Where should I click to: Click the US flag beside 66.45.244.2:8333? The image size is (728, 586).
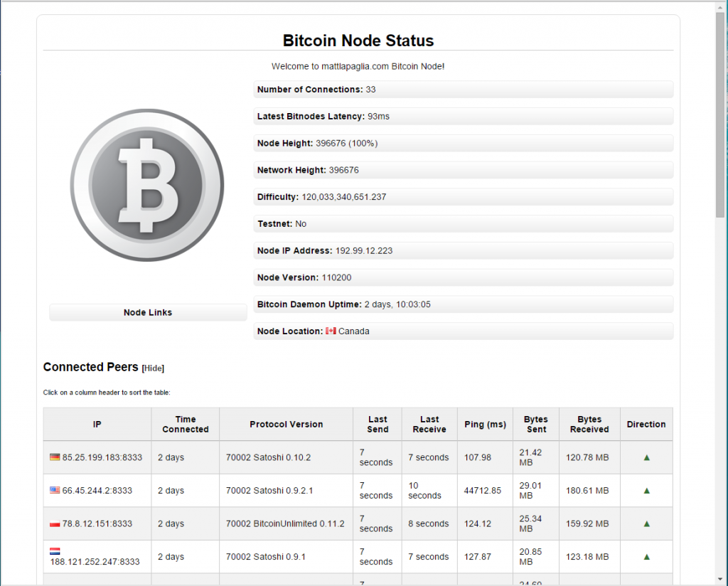pyautogui.click(x=55, y=490)
